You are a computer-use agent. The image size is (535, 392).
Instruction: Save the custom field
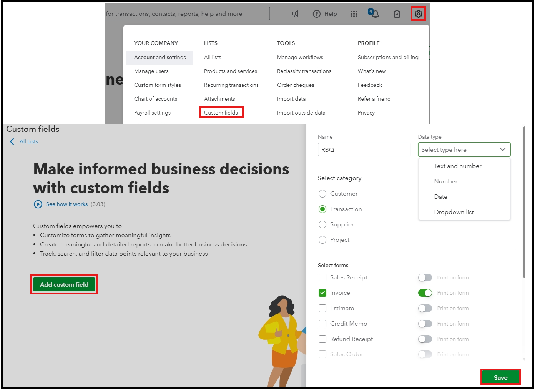click(x=500, y=377)
